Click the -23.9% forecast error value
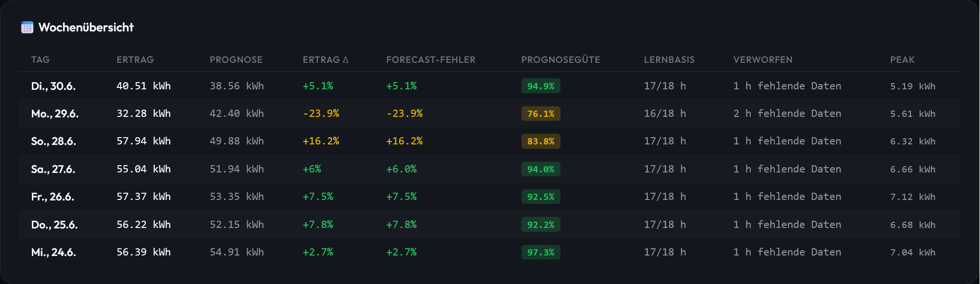The width and height of the screenshot is (980, 284). pos(405,114)
